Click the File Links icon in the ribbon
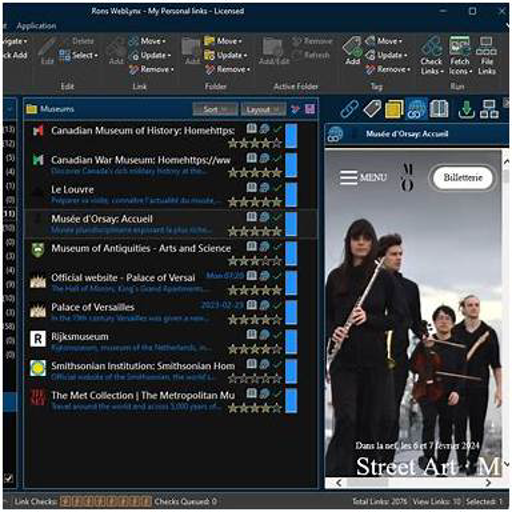Viewport: 512px width, 512px height. point(487,55)
